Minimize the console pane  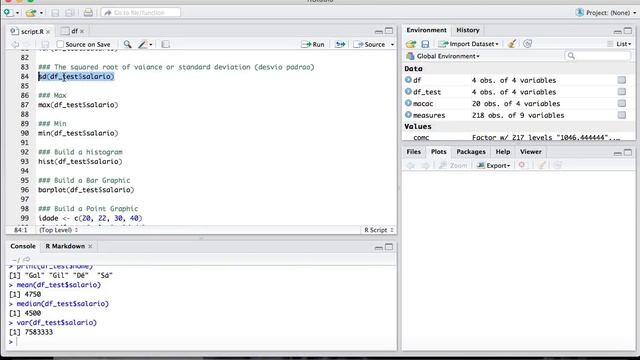pos(378,247)
